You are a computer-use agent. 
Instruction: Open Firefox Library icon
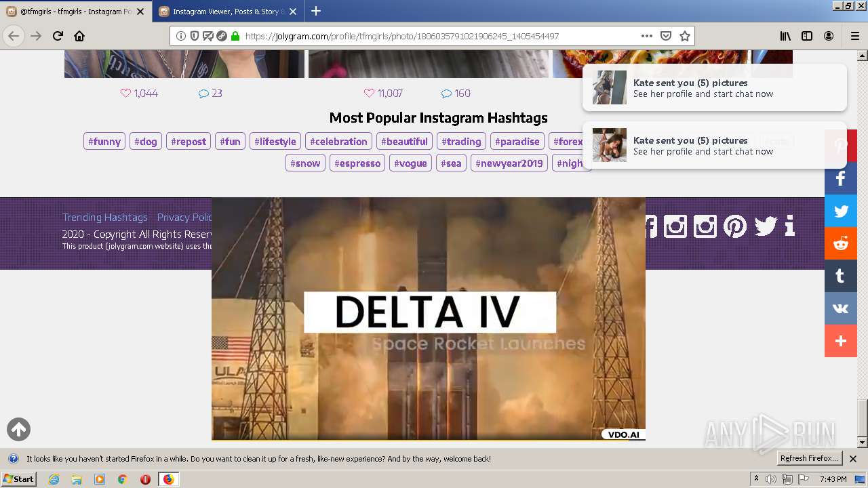pyautogui.click(x=785, y=36)
